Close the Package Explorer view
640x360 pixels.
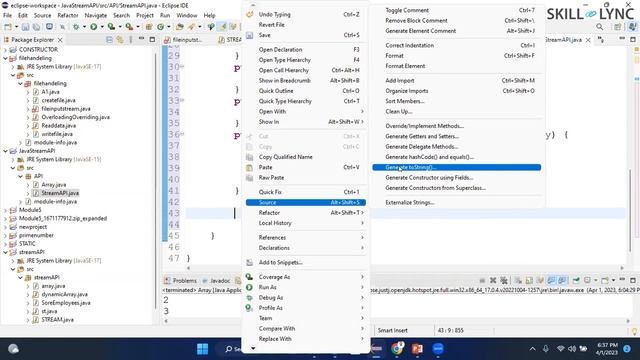point(60,40)
